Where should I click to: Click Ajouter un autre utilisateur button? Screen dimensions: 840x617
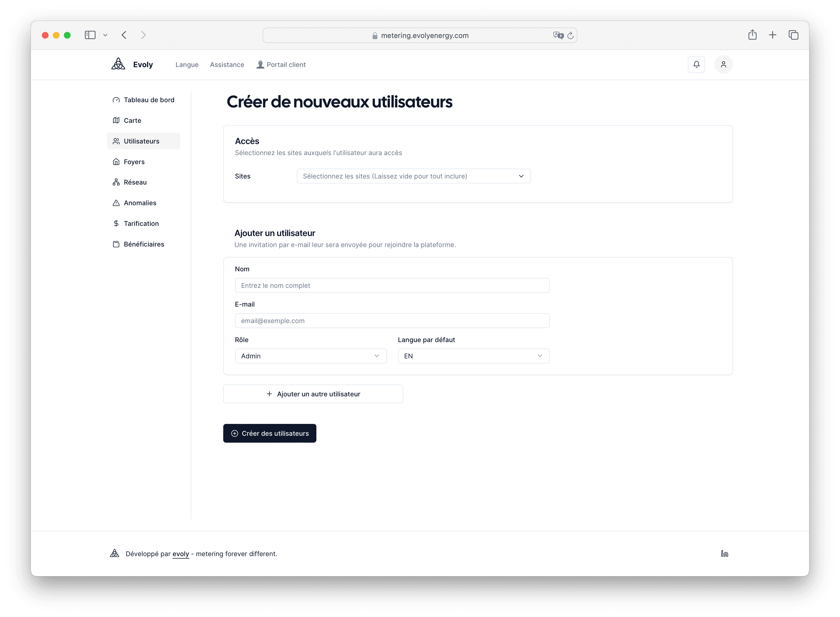coord(313,394)
